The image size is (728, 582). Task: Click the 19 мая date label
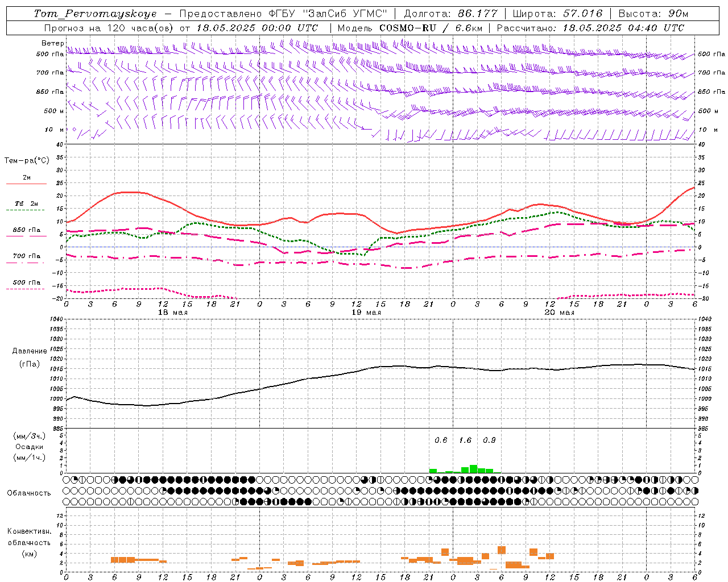coord(366,313)
